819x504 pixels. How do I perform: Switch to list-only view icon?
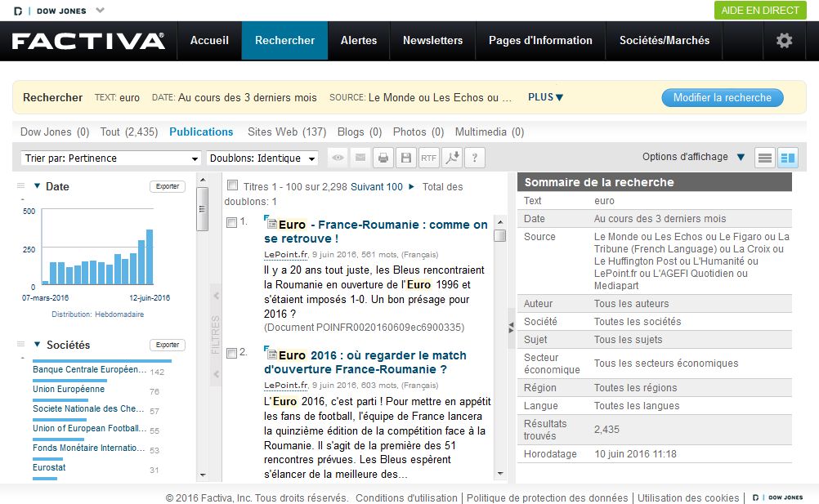pyautogui.click(x=765, y=158)
